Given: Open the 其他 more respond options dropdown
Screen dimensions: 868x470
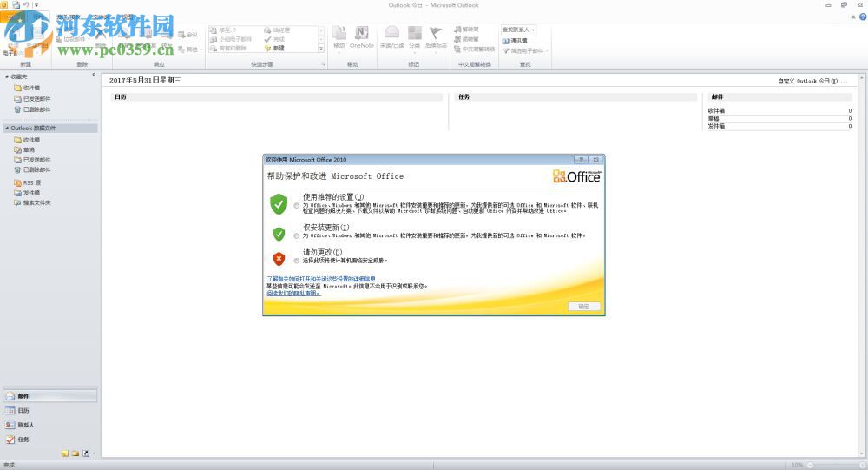Looking at the screenshot, I should [190, 50].
